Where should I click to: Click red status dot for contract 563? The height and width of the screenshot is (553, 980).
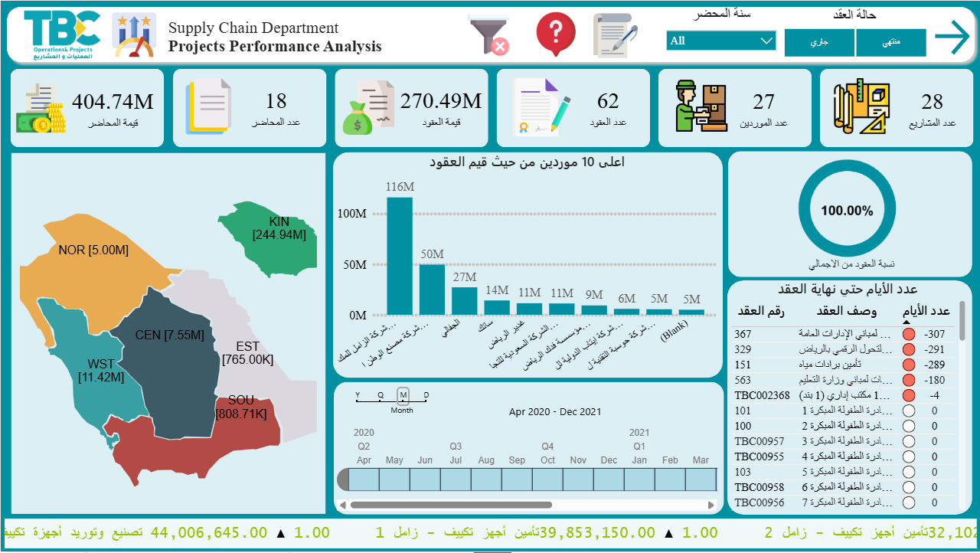pos(909,380)
